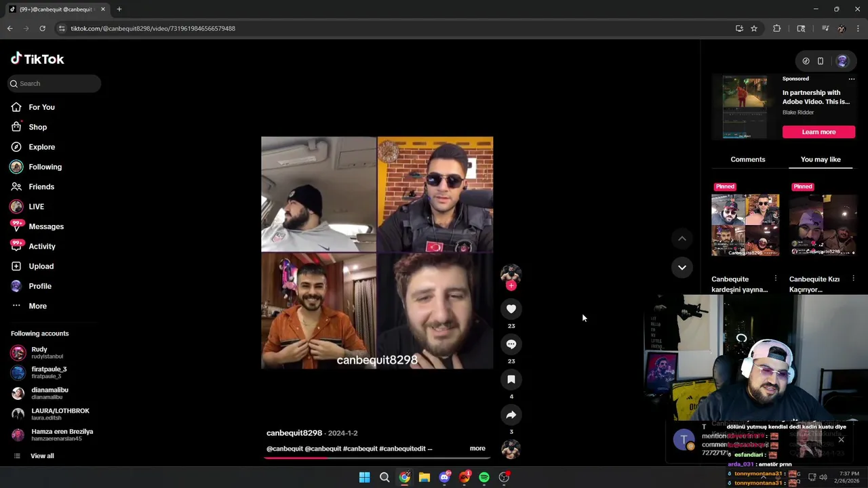Image resolution: width=868 pixels, height=488 pixels.
Task: Close the notification popup with X
Action: [841, 440]
